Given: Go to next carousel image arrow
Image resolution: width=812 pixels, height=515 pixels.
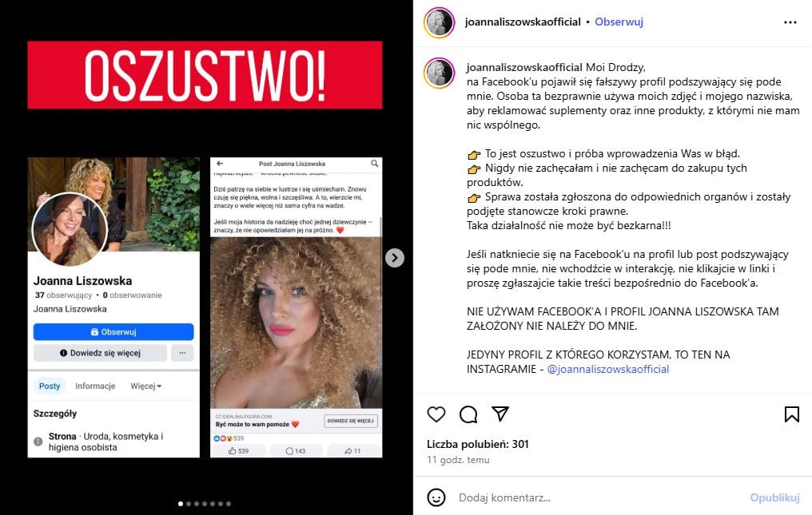Looking at the screenshot, I should click(395, 258).
